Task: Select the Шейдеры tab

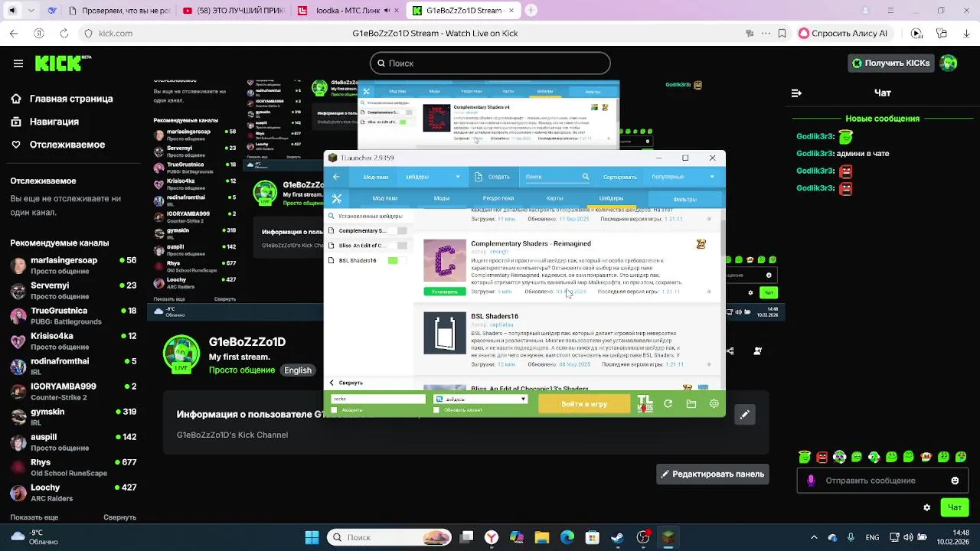Action: pyautogui.click(x=611, y=198)
